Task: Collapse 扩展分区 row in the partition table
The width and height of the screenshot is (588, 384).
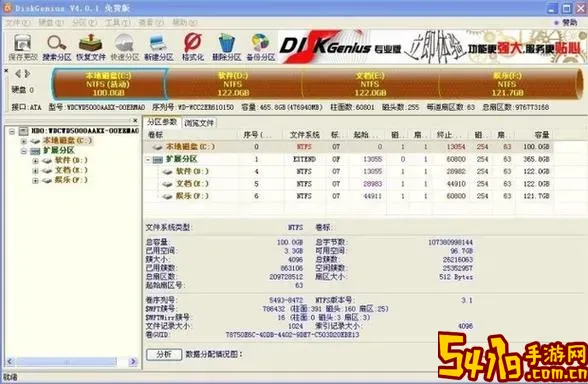Action: pyautogui.click(x=148, y=160)
